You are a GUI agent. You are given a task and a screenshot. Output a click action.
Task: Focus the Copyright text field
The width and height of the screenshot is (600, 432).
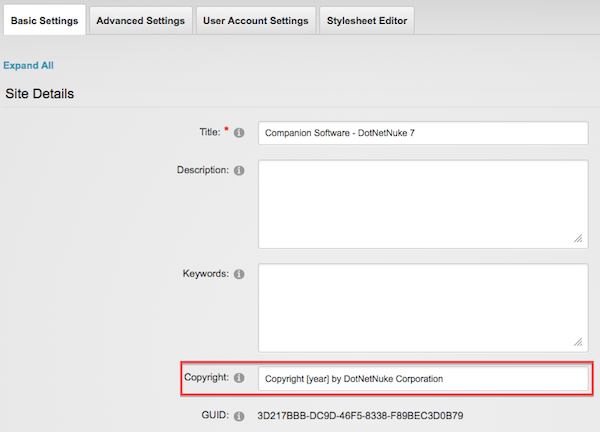422,379
